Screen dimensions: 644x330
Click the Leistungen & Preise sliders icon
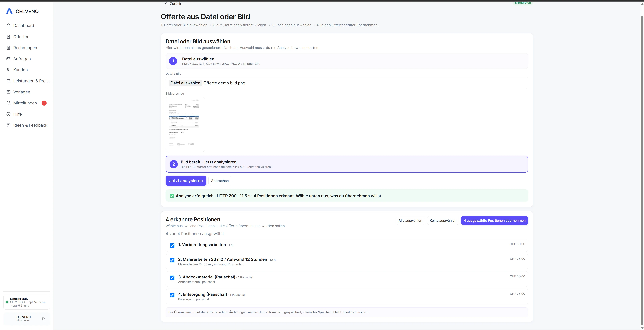click(x=9, y=81)
